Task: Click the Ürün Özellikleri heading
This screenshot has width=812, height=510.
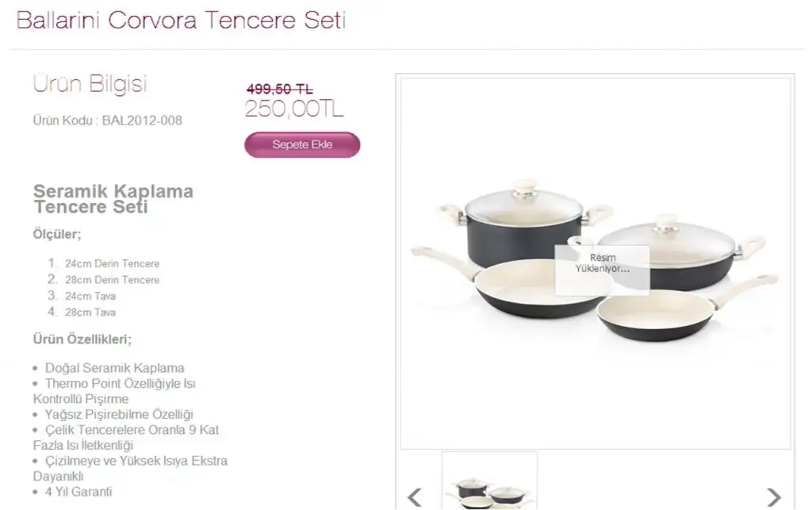Action: point(82,339)
